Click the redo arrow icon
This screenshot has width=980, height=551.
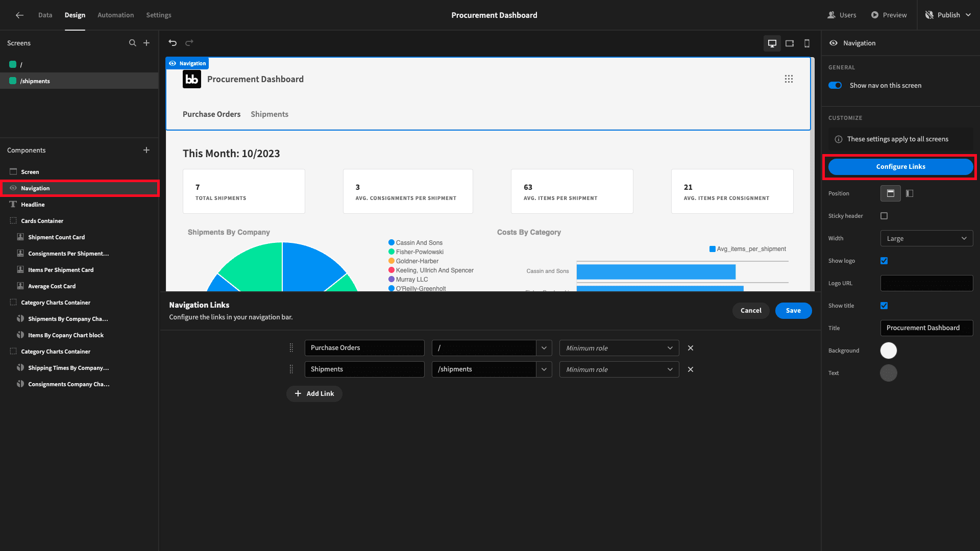[189, 43]
